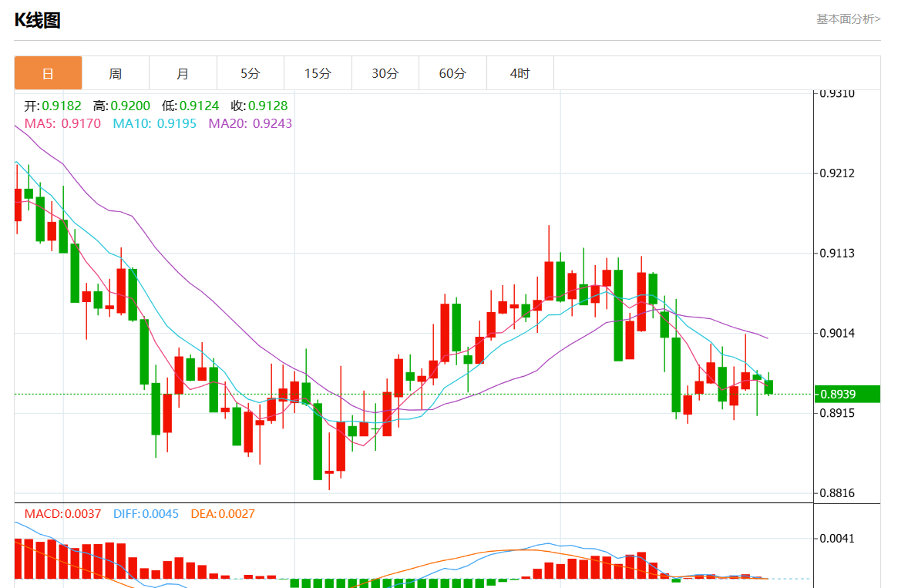Click the 低:0.9124 low price text
This screenshot has width=908, height=588.
click(190, 106)
